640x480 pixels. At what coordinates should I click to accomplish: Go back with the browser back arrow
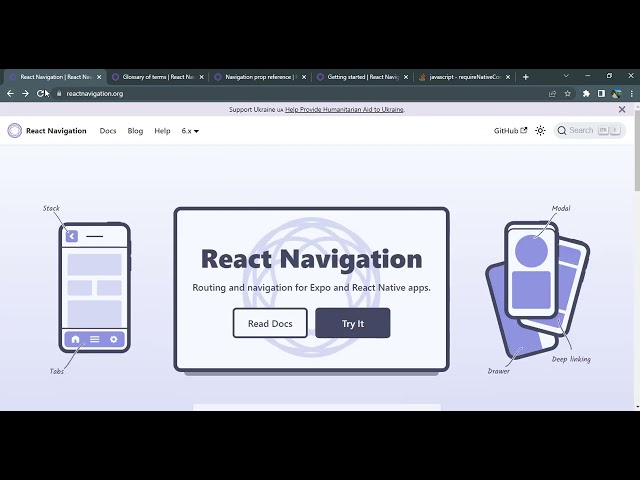click(x=11, y=93)
